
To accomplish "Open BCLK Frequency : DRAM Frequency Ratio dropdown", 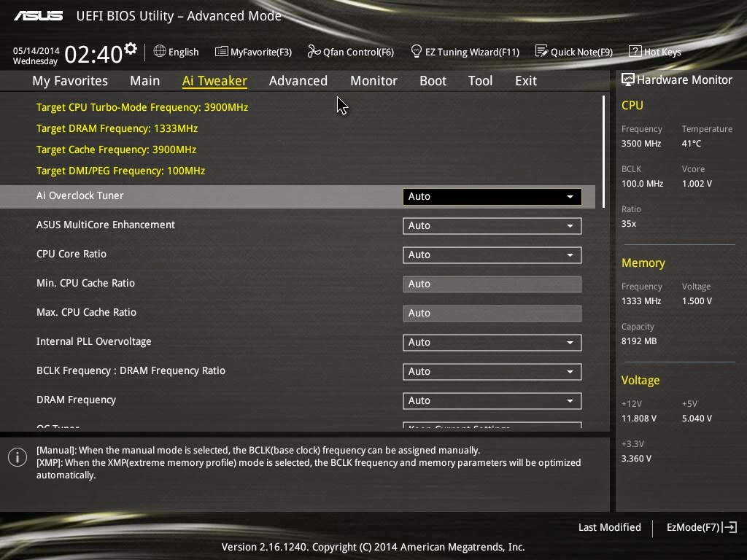I will [492, 371].
